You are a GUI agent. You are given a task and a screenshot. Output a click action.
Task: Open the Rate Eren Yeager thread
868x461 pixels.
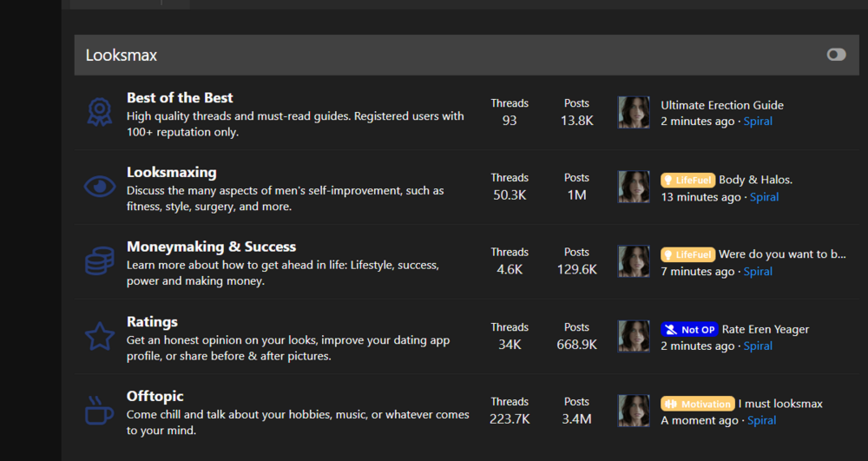pyautogui.click(x=765, y=329)
